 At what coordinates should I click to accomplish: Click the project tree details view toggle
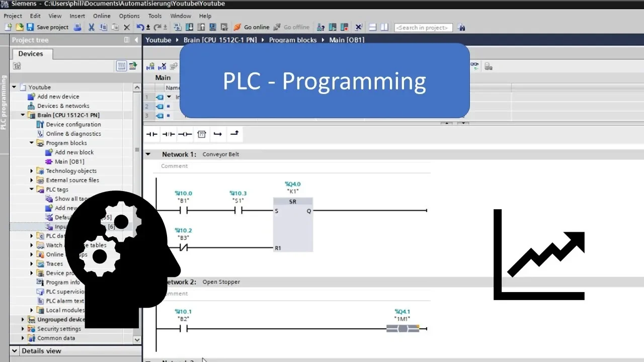tap(121, 65)
